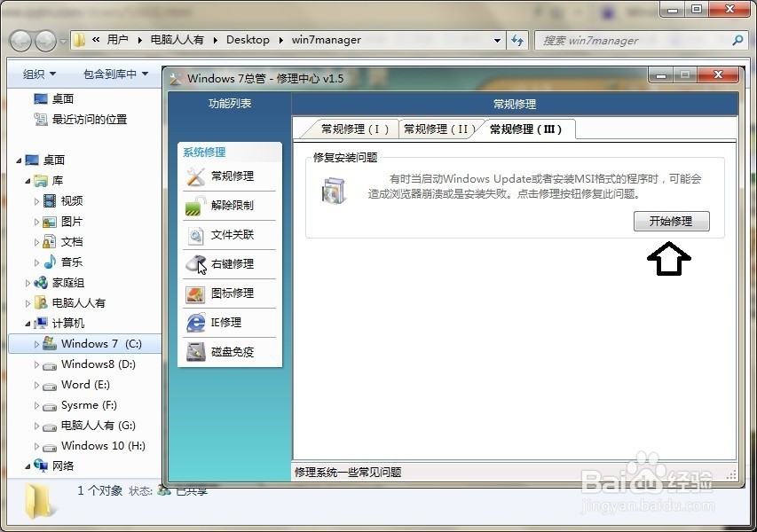Click the app icon in 修理中心 title bar

[176, 79]
